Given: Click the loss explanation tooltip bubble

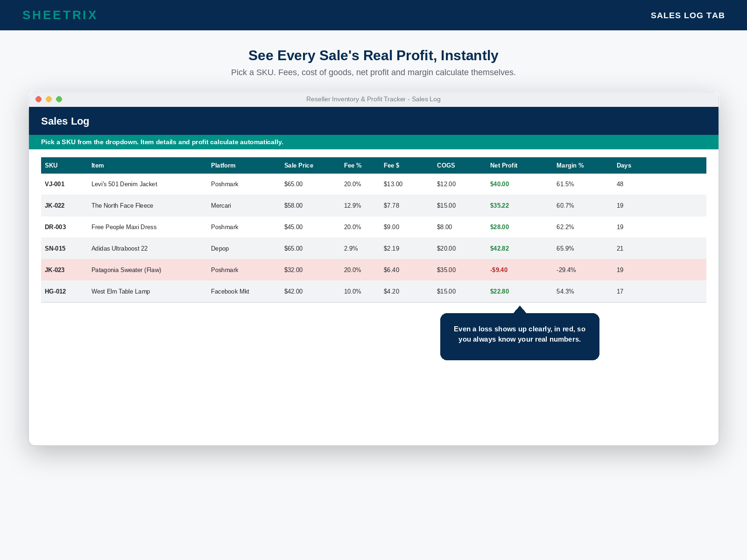Looking at the screenshot, I should 520,336.
